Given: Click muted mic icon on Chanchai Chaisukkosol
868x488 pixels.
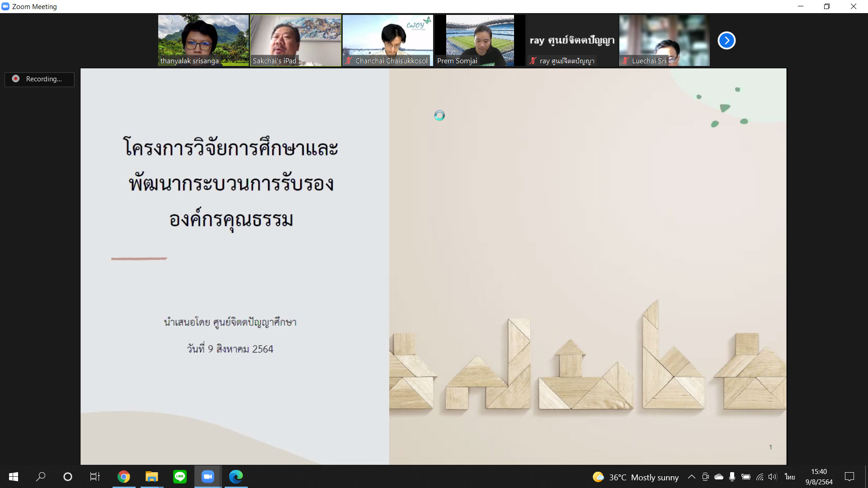Looking at the screenshot, I should [x=349, y=61].
